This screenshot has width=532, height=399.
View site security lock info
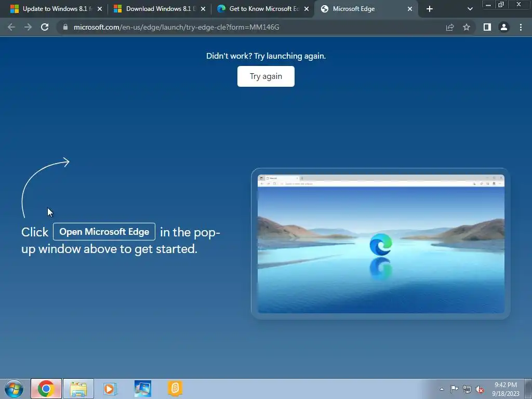(x=65, y=27)
